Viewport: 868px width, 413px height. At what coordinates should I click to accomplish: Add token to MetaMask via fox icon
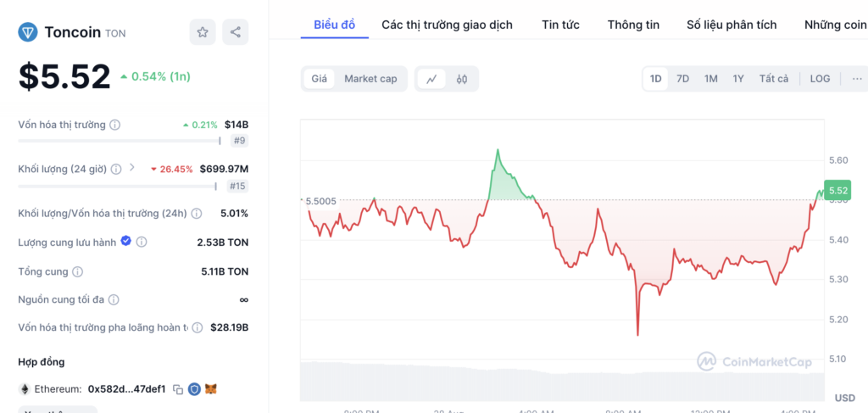211,389
